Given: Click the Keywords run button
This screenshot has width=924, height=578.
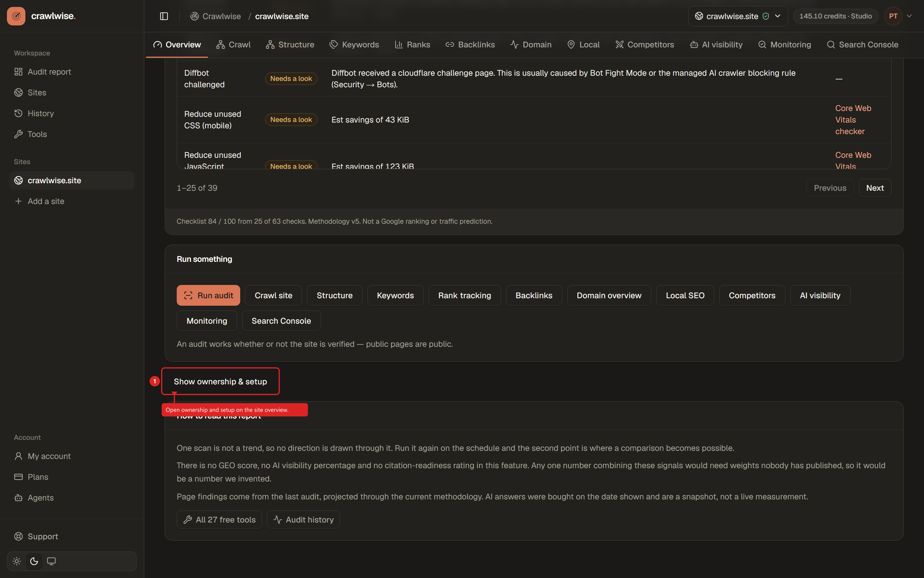Looking at the screenshot, I should click(x=395, y=295).
